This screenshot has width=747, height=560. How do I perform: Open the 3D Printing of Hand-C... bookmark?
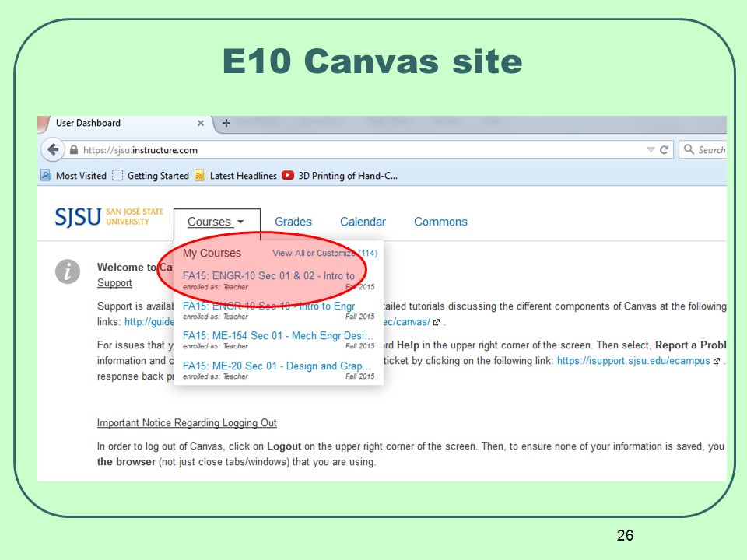click(339, 176)
